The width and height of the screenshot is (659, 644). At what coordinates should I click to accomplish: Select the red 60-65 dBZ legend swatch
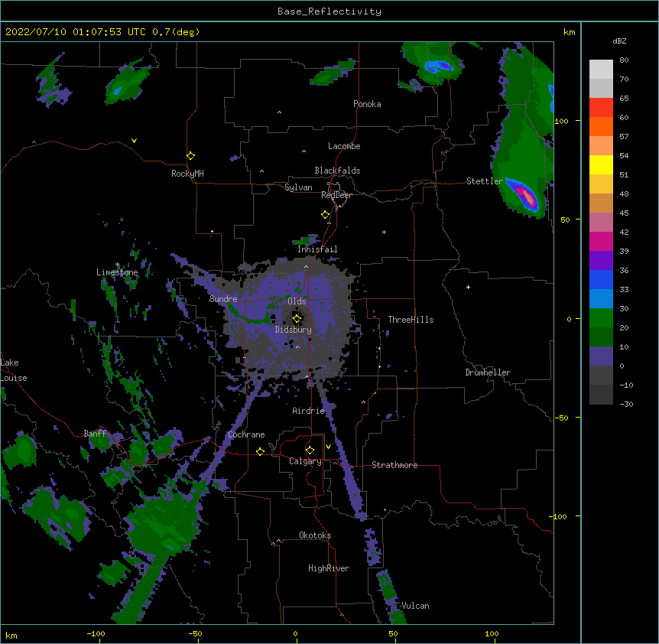tap(601, 108)
